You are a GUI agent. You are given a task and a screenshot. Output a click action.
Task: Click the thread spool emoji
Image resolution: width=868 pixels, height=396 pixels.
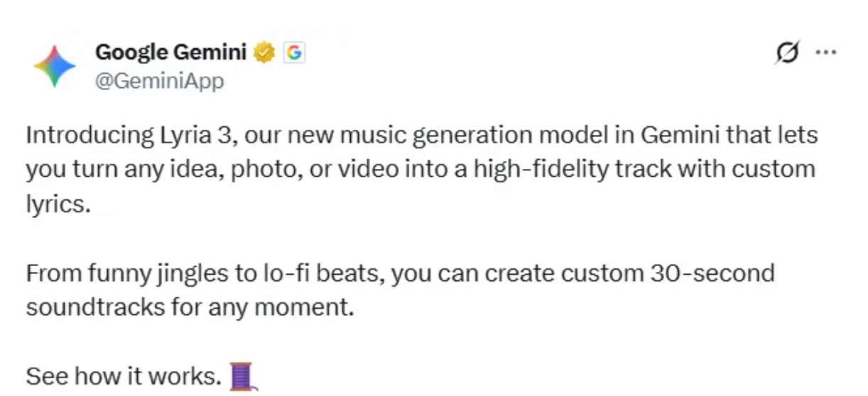click(x=242, y=376)
